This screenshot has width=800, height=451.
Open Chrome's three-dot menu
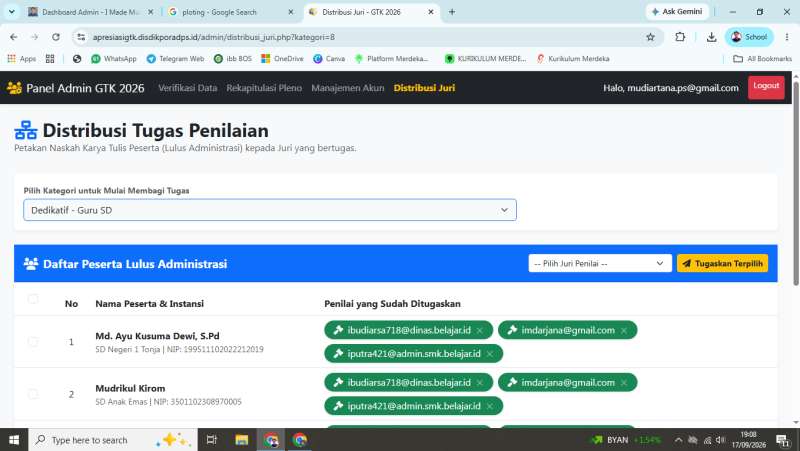[x=787, y=37]
